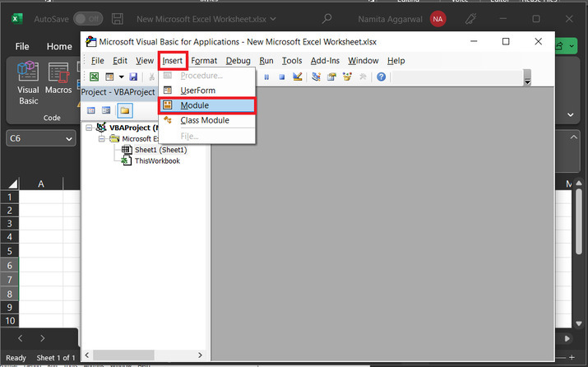The image size is (588, 367).
Task: Click View Object icon in Project pane
Action: tap(106, 110)
